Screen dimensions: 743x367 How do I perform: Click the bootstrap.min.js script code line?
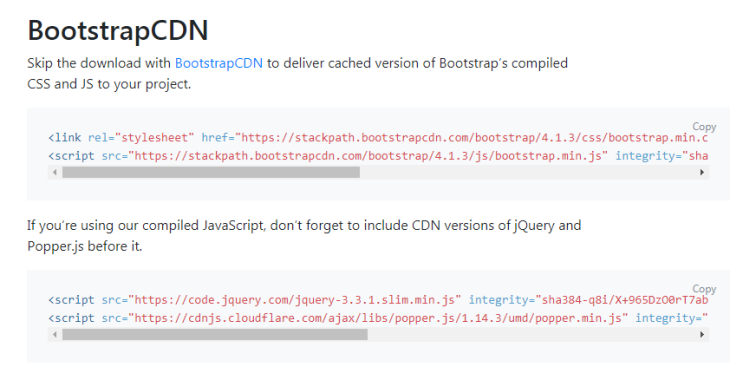click(x=378, y=156)
